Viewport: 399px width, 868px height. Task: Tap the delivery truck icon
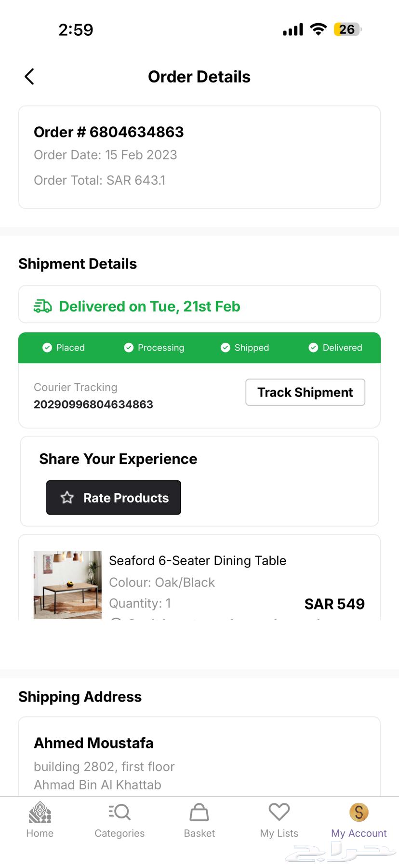(x=42, y=306)
